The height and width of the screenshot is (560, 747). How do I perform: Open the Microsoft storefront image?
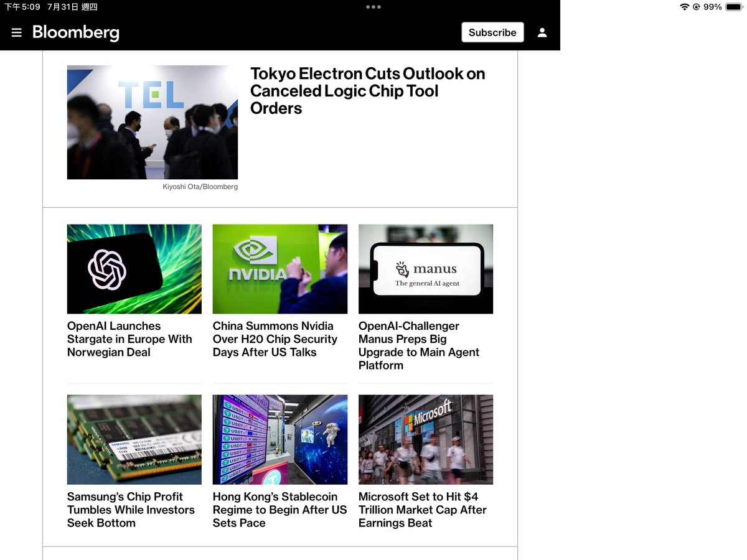[x=426, y=440]
